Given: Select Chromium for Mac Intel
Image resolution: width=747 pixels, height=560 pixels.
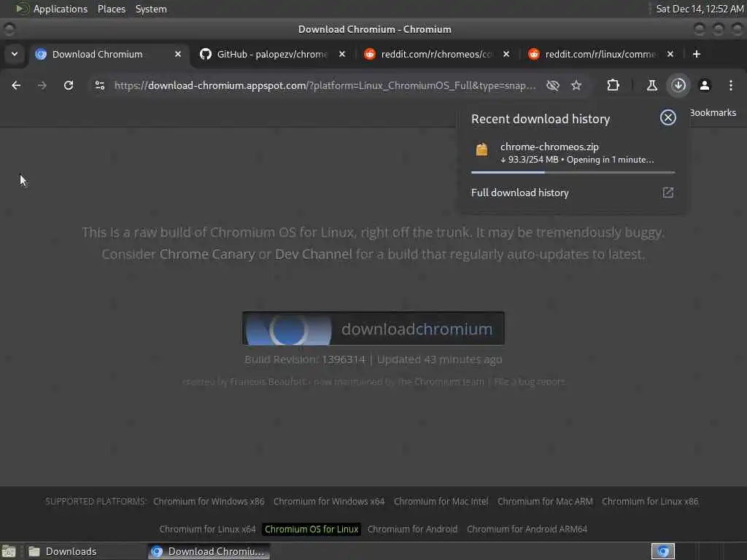Looking at the screenshot, I should point(441,502).
